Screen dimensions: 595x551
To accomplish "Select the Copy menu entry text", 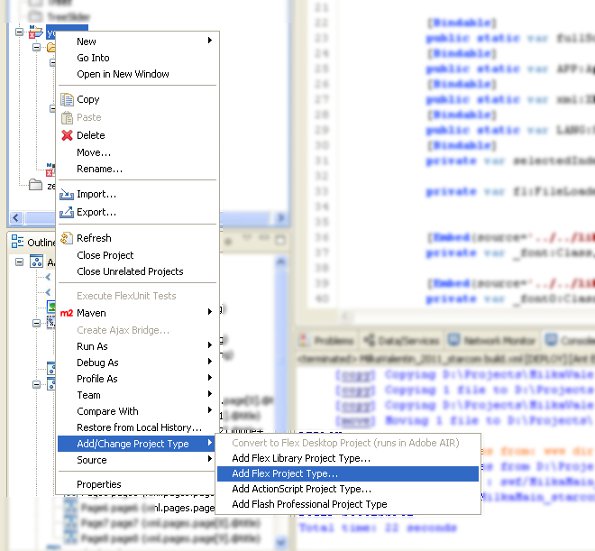I will pos(88,99).
